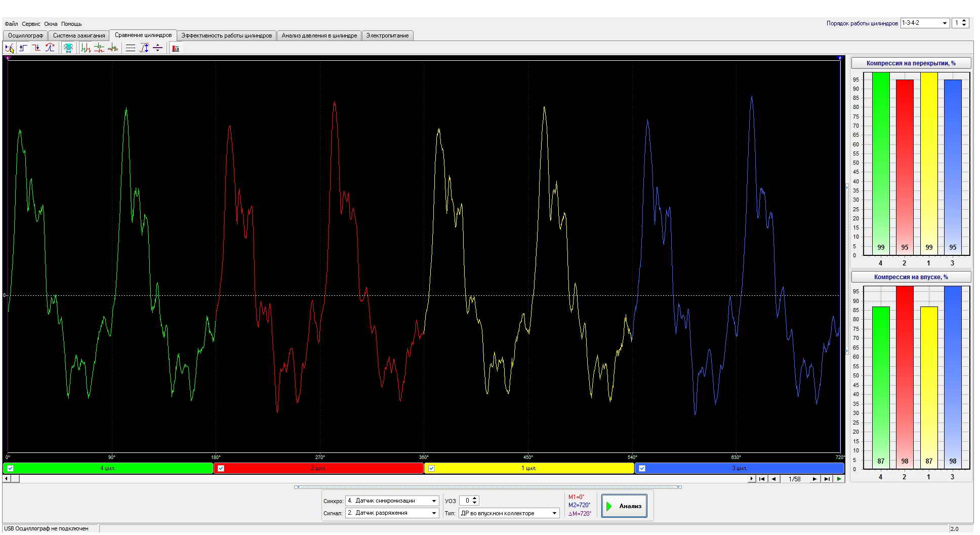This screenshot has width=980, height=535.
Task: Open the Анализ давления в цилиндре tab
Action: (319, 35)
